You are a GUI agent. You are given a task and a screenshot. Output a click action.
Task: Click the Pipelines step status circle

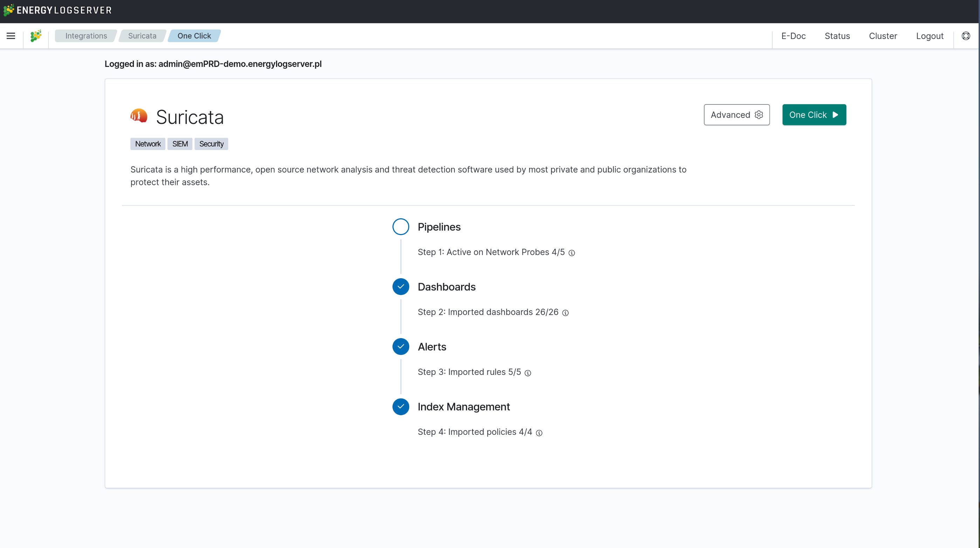(x=400, y=227)
